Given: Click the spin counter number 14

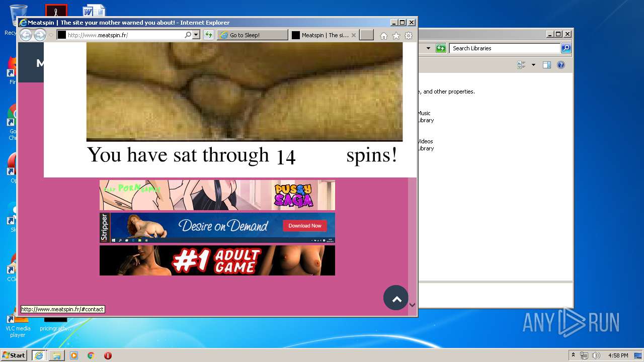Looking at the screenshot, I should [286, 157].
